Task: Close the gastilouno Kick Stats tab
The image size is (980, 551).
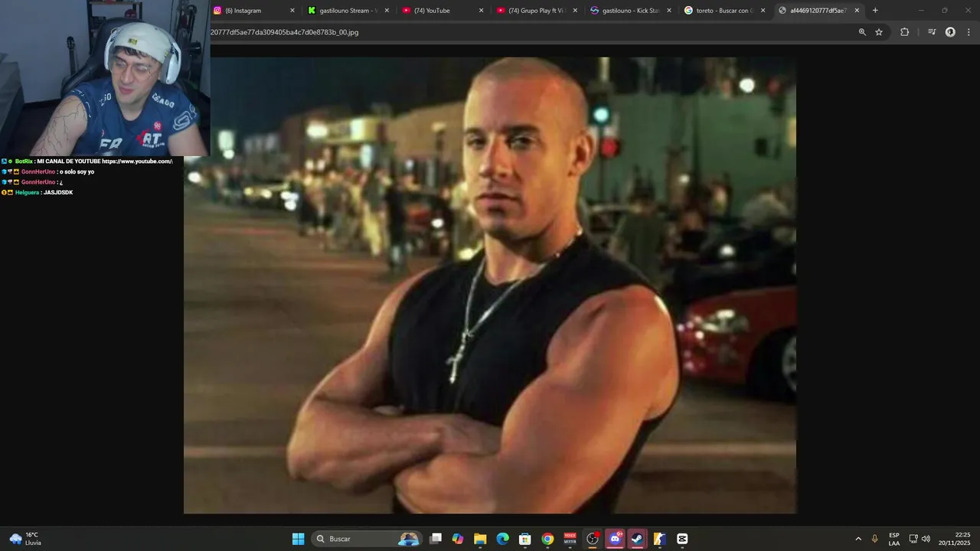Action: [x=669, y=11]
